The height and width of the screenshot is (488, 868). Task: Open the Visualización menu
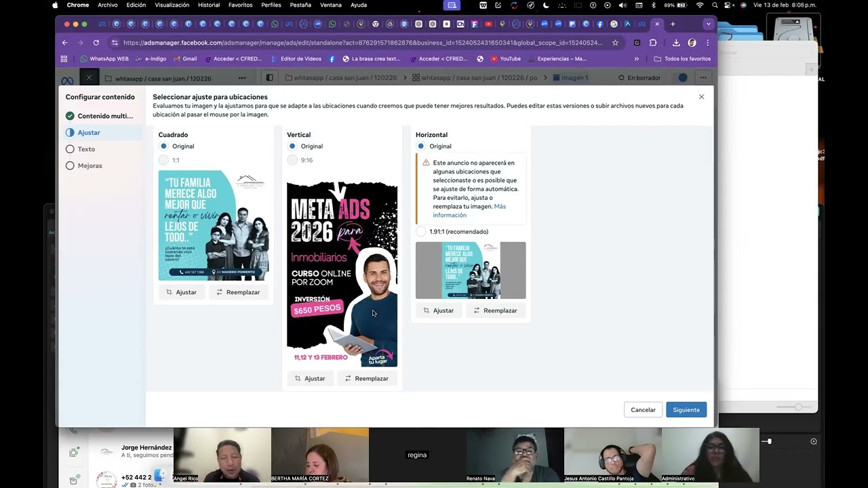pos(172,5)
